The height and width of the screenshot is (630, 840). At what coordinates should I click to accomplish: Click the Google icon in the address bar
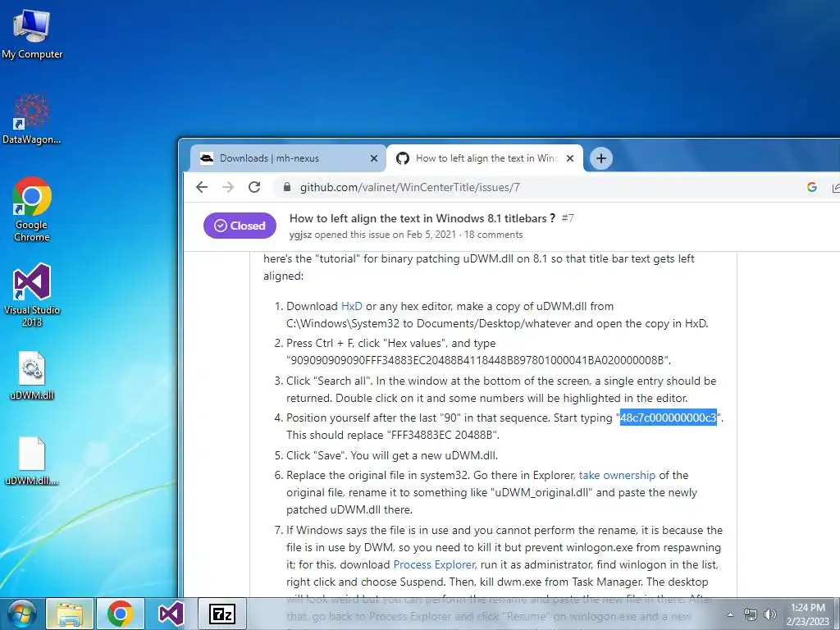(811, 187)
